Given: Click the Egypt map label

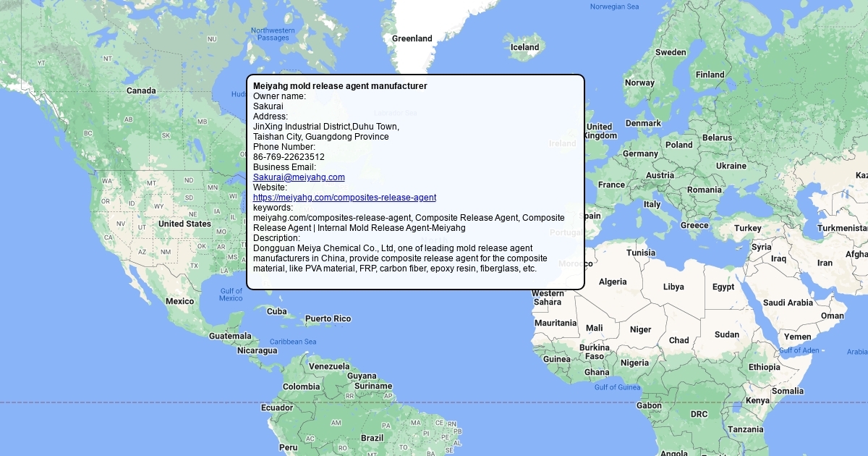Looking at the screenshot, I should click(723, 287).
